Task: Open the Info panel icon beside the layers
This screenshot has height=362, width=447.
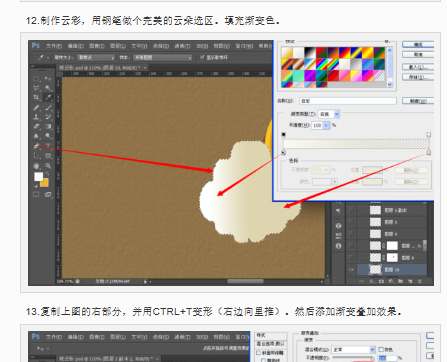Action: point(339,246)
